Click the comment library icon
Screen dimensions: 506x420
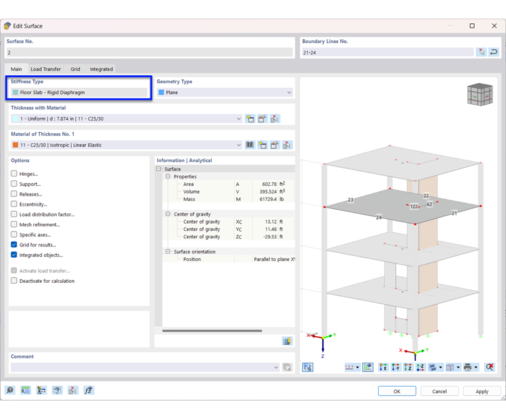[287, 367]
